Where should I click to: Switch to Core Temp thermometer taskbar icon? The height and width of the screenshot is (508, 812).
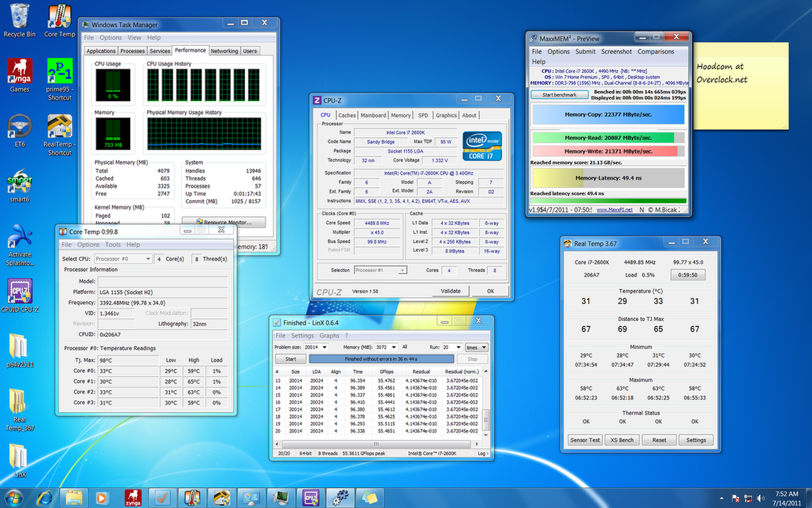[192, 498]
